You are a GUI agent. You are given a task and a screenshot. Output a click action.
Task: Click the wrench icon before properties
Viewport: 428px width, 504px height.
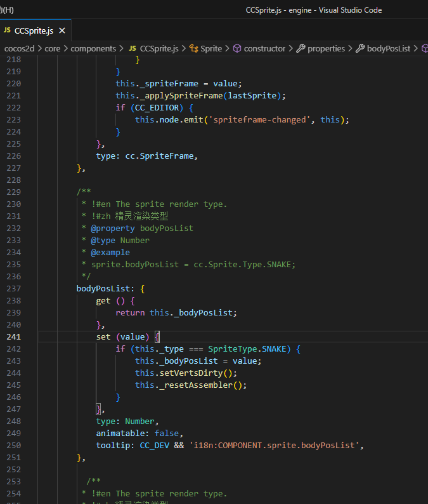click(301, 48)
